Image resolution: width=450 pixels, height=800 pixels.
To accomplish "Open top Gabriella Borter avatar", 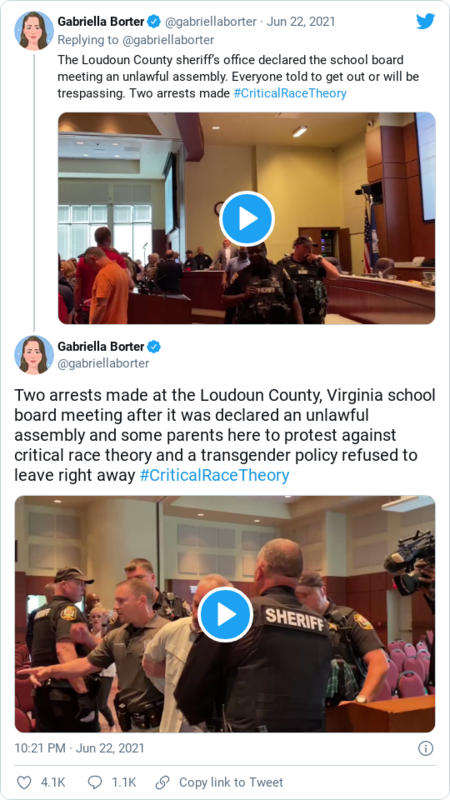I will pyautogui.click(x=34, y=31).
